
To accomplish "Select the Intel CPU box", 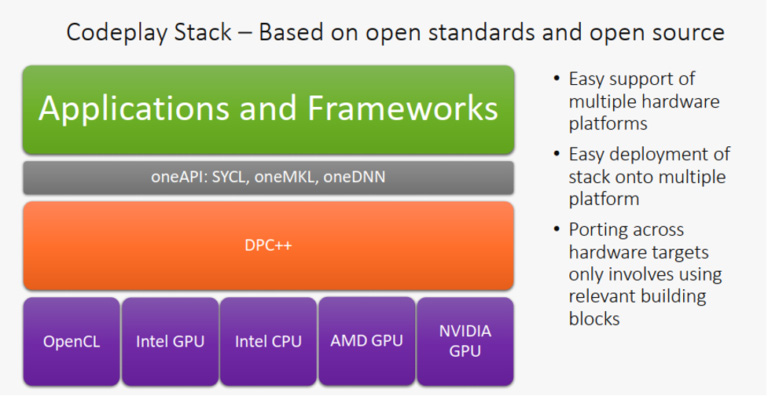I will tap(268, 342).
